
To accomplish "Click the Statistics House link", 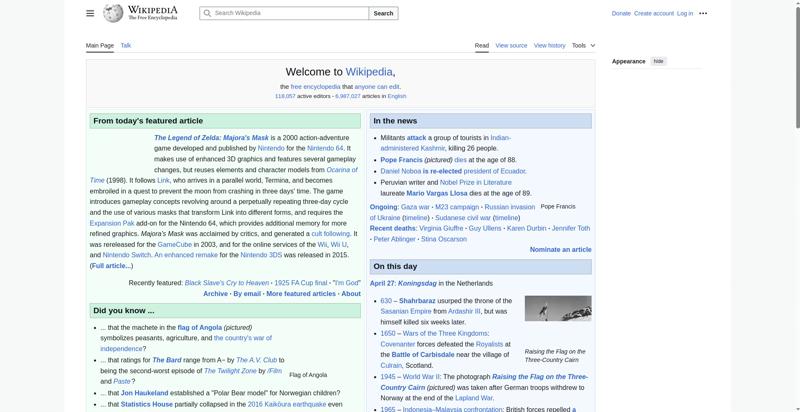I will click(x=146, y=404).
